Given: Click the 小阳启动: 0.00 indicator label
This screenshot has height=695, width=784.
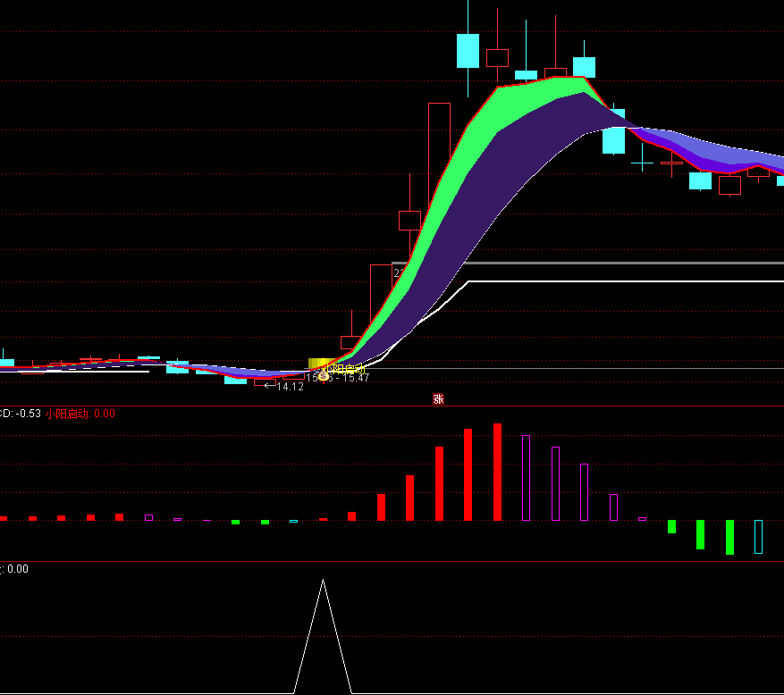Looking at the screenshot, I should (x=80, y=414).
